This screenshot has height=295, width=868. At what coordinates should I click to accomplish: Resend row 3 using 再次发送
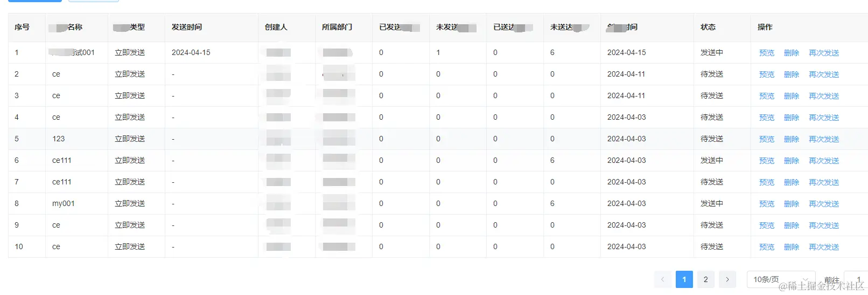click(824, 96)
